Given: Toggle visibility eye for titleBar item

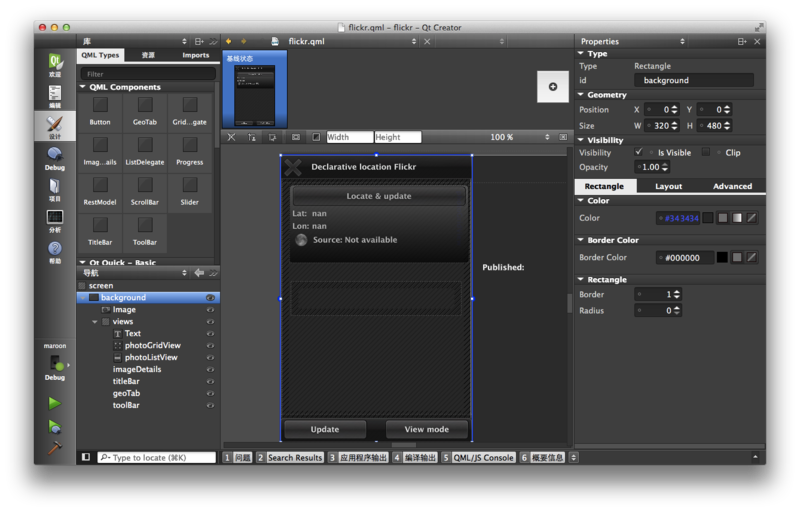Looking at the screenshot, I should (210, 381).
